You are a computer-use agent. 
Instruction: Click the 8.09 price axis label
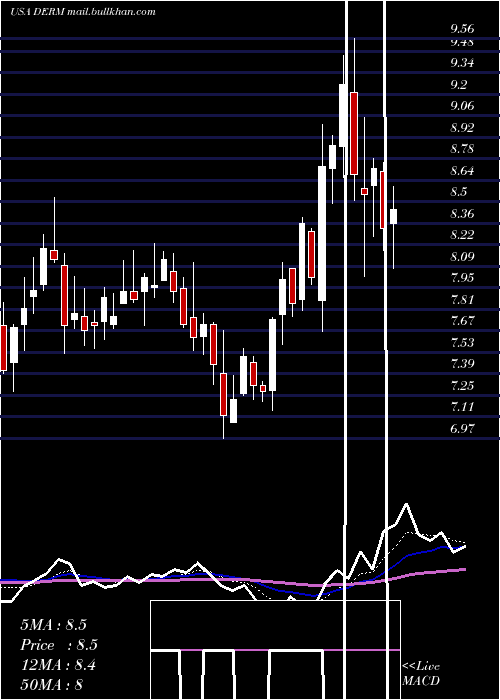click(462, 257)
